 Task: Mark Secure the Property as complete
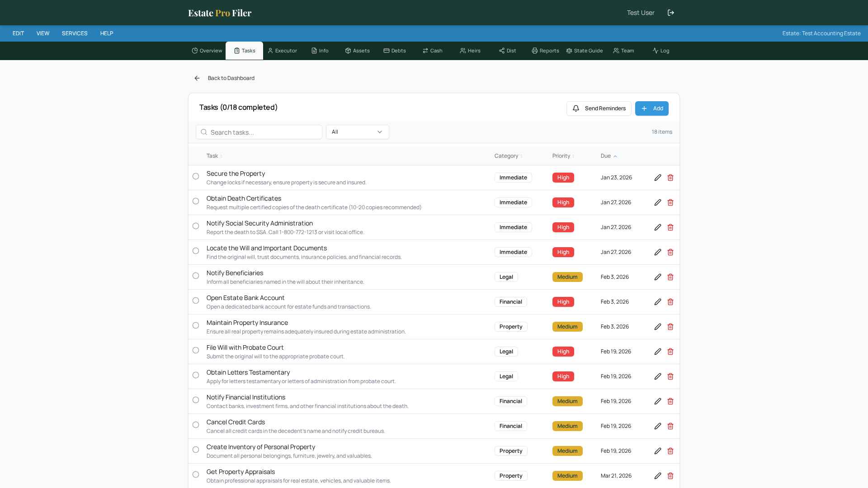click(196, 176)
